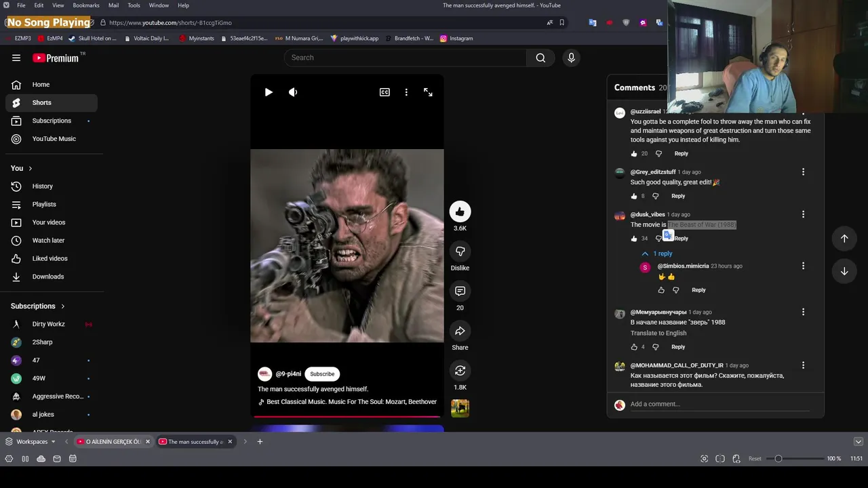Open the @9-pi4ni channel avatar
This screenshot has width=868, height=488.
(x=264, y=374)
